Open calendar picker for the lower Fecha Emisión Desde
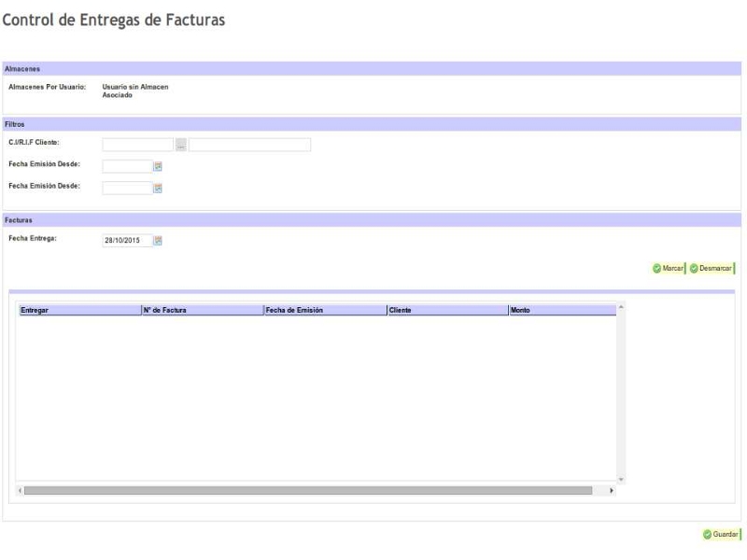This screenshot has width=747, height=560. [158, 188]
